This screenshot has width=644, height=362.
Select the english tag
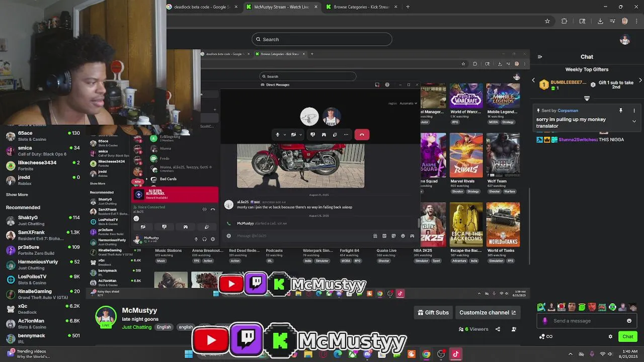point(186,327)
